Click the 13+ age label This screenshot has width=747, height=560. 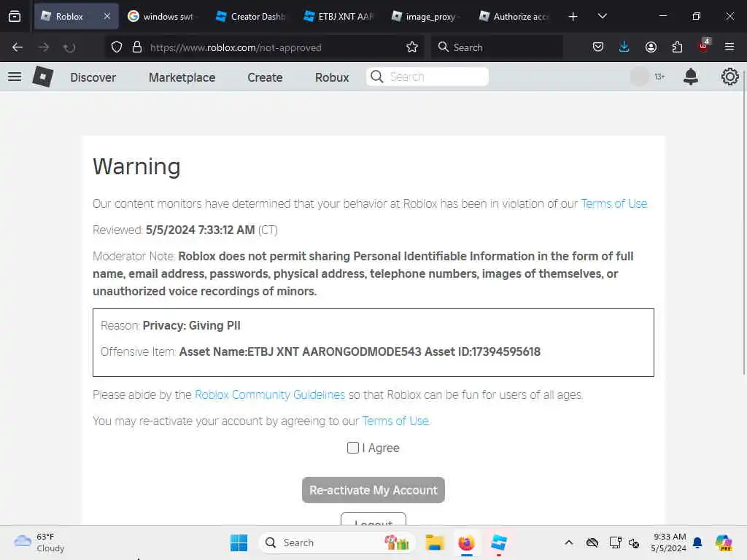[x=659, y=77]
